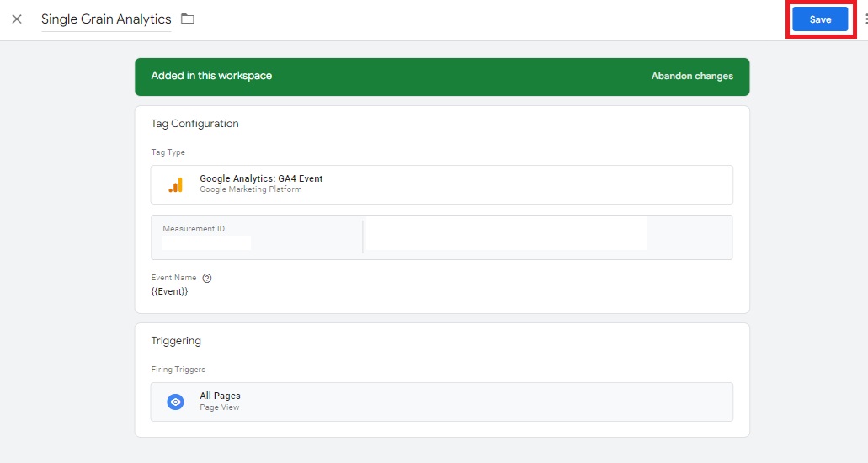This screenshot has width=868, height=463.
Task: Click the Page View trigger type text
Action: click(220, 407)
